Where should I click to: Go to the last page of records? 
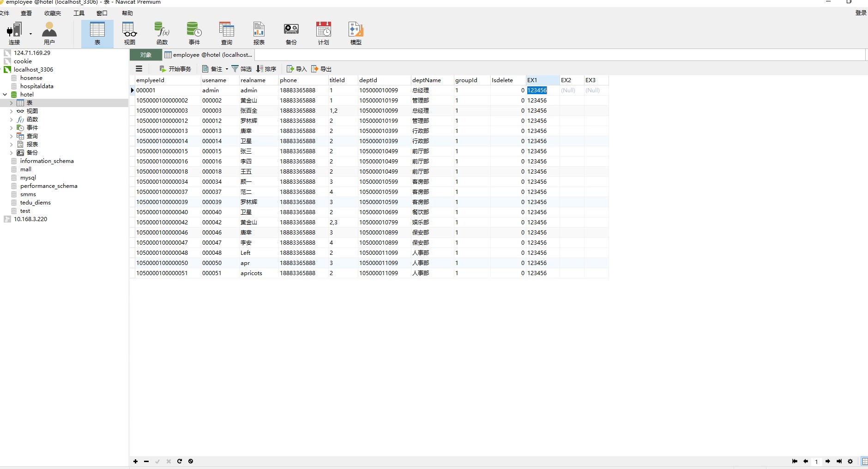839,461
